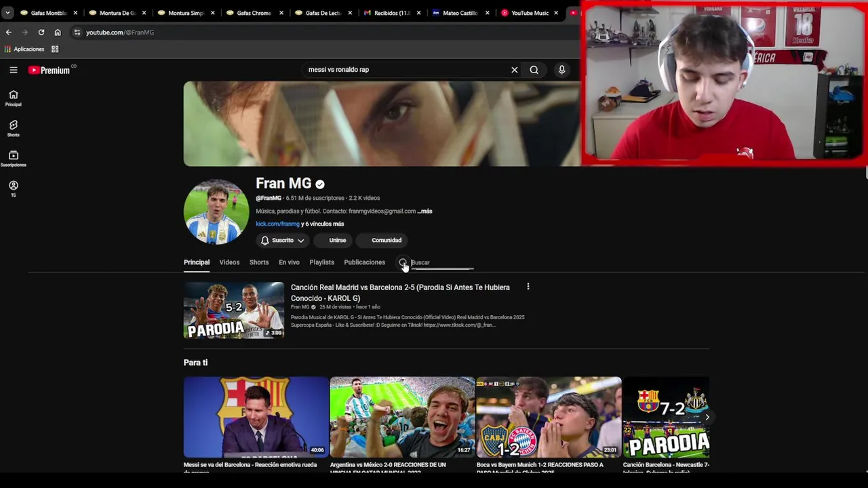This screenshot has width=868, height=488.
Task: Open Argentina vs México reactions thumbnail
Action: click(x=402, y=417)
